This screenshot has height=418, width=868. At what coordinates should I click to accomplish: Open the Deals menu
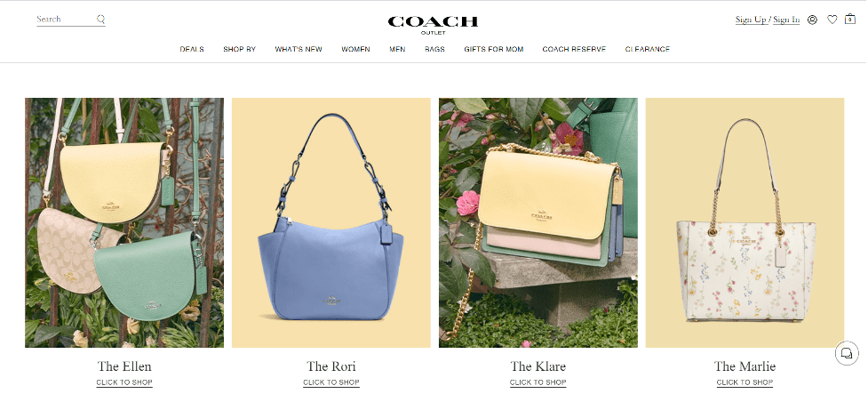[192, 49]
